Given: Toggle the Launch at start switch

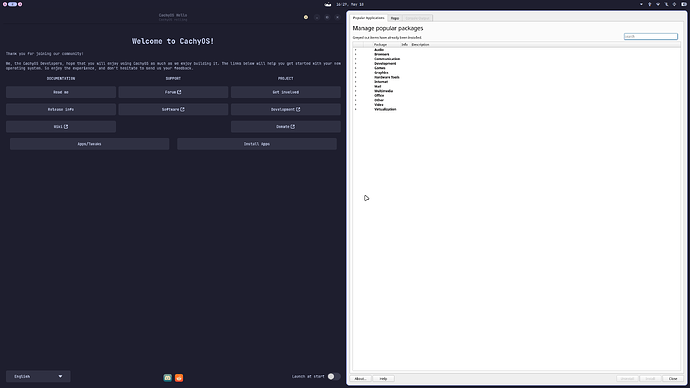Looking at the screenshot, I should (334, 377).
